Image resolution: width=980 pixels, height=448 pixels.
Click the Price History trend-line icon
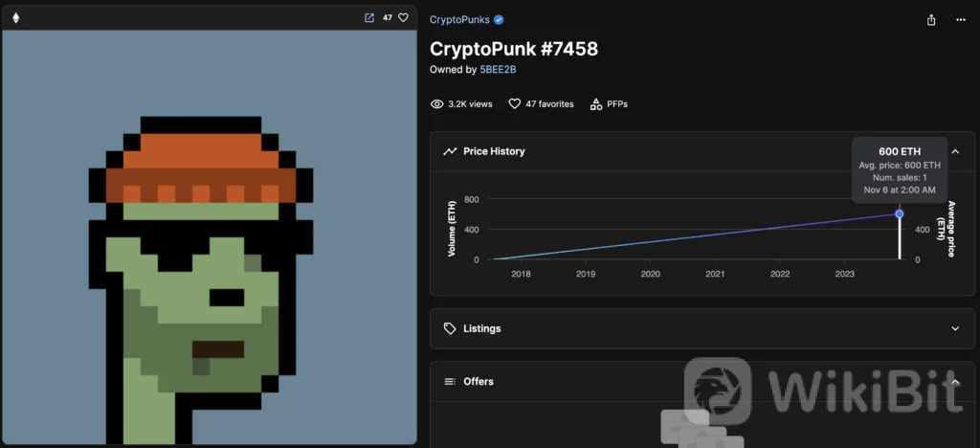coord(450,151)
